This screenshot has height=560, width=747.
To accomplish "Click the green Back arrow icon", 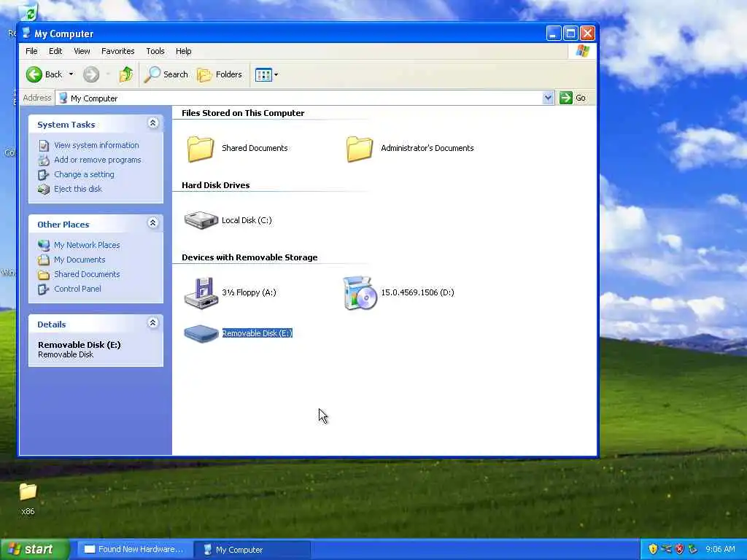I will coord(34,74).
